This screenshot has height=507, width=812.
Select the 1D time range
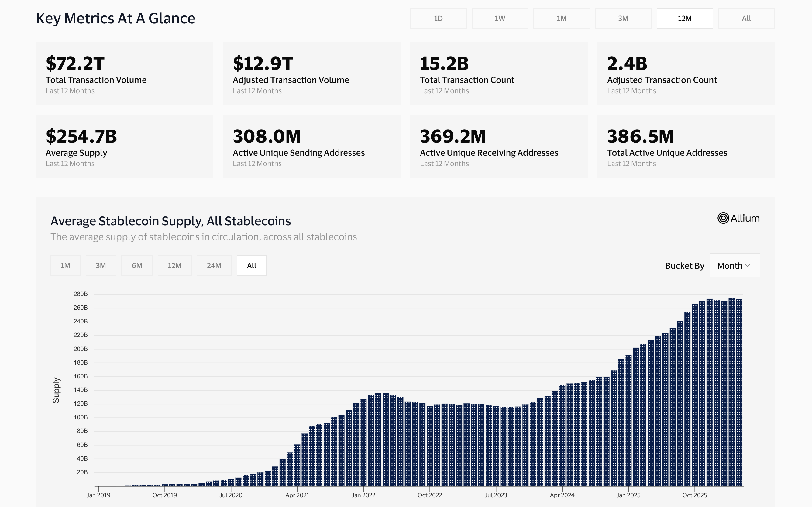click(439, 19)
